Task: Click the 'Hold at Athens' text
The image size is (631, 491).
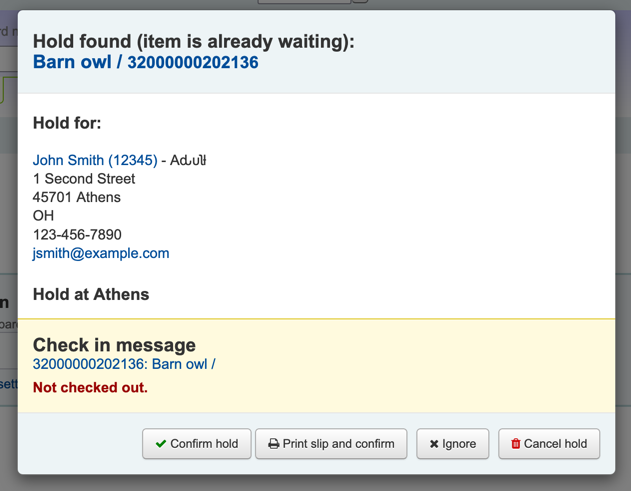Action: pos(91,294)
